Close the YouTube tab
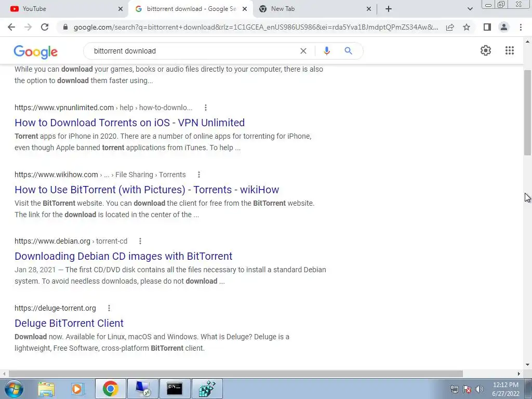 tap(121, 9)
